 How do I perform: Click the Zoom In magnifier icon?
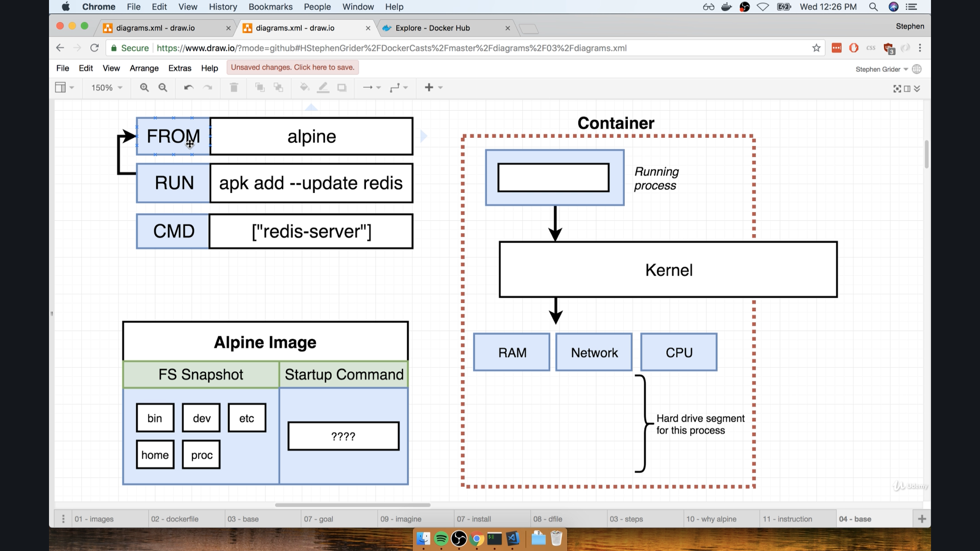[144, 87]
